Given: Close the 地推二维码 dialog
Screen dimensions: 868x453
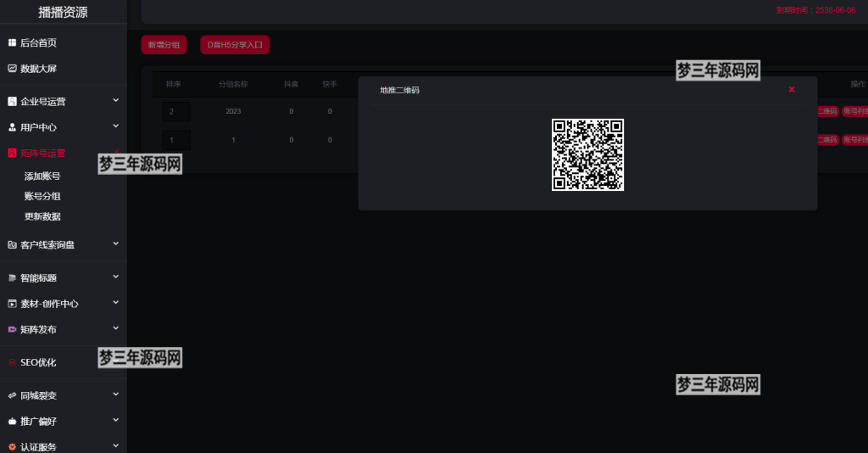Looking at the screenshot, I should (792, 90).
